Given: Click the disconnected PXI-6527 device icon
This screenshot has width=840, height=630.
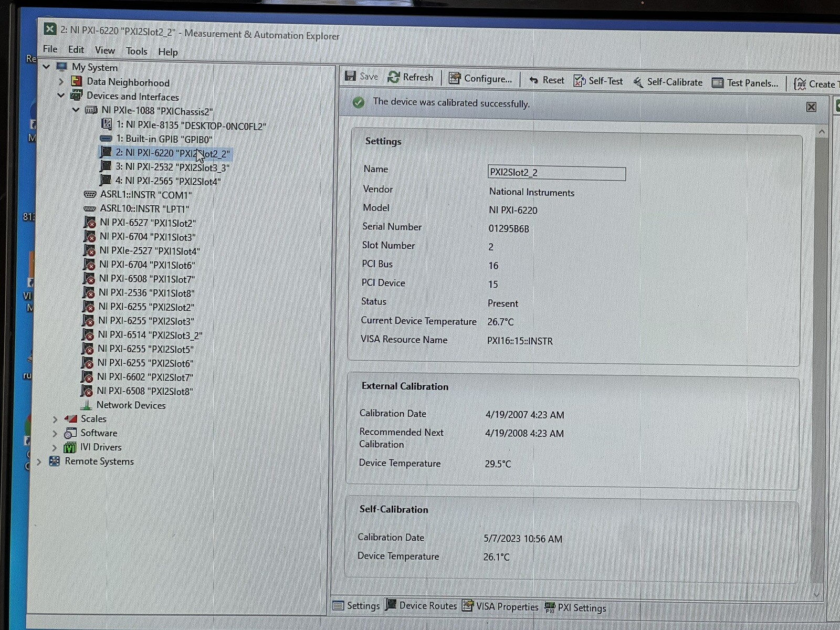Looking at the screenshot, I should [90, 222].
